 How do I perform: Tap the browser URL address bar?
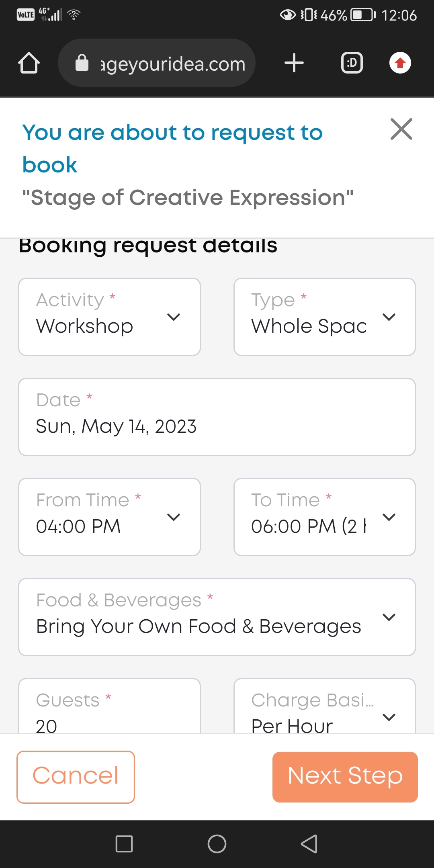(173, 63)
